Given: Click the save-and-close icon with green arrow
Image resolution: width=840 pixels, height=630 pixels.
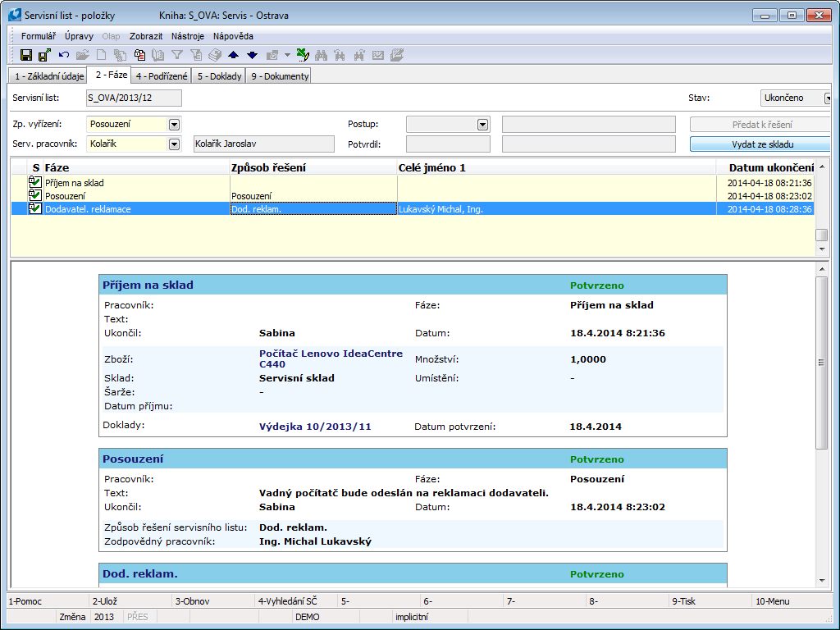Looking at the screenshot, I should (x=44, y=55).
